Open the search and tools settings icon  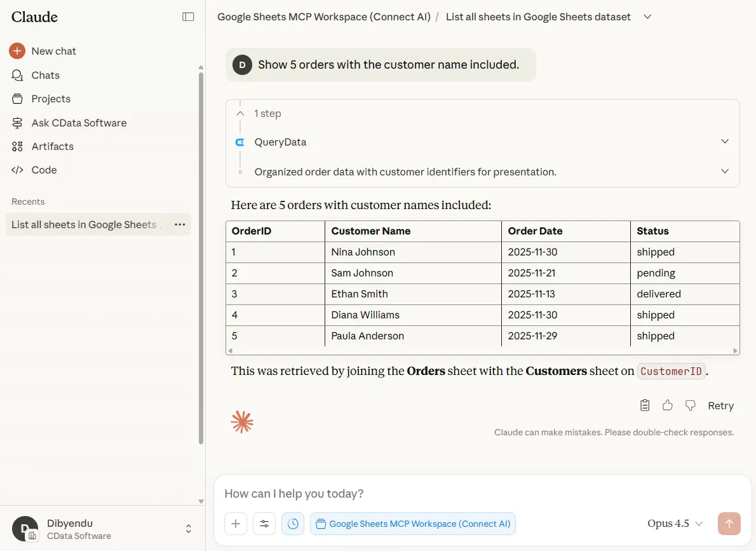click(x=264, y=524)
